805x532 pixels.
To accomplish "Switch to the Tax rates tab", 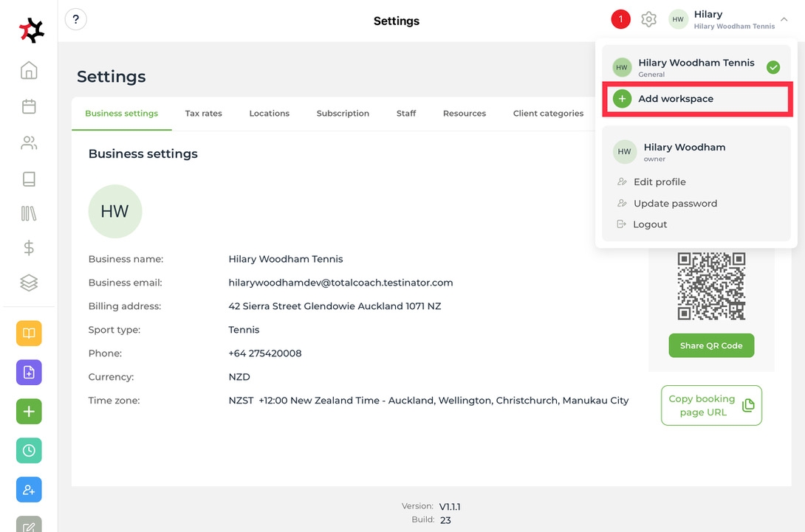I will coord(203,114).
